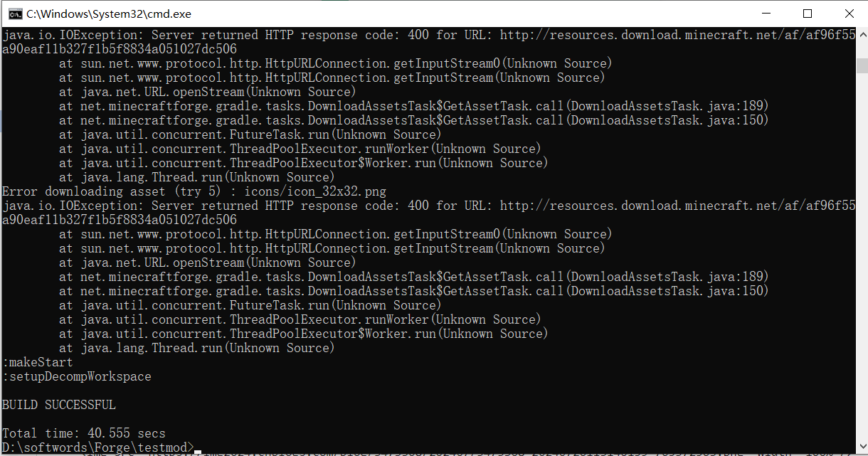Click the Error downloading asset (try 5) text
868x456 pixels.
(120, 191)
